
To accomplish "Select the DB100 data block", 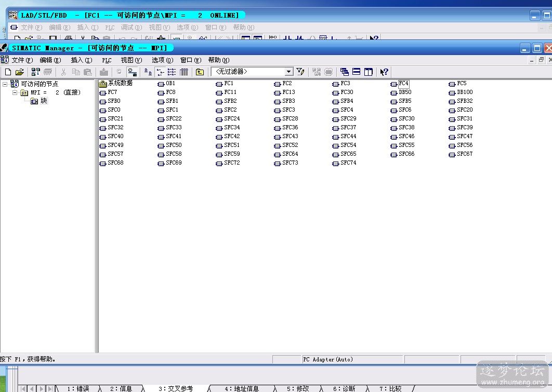I will tap(461, 92).
